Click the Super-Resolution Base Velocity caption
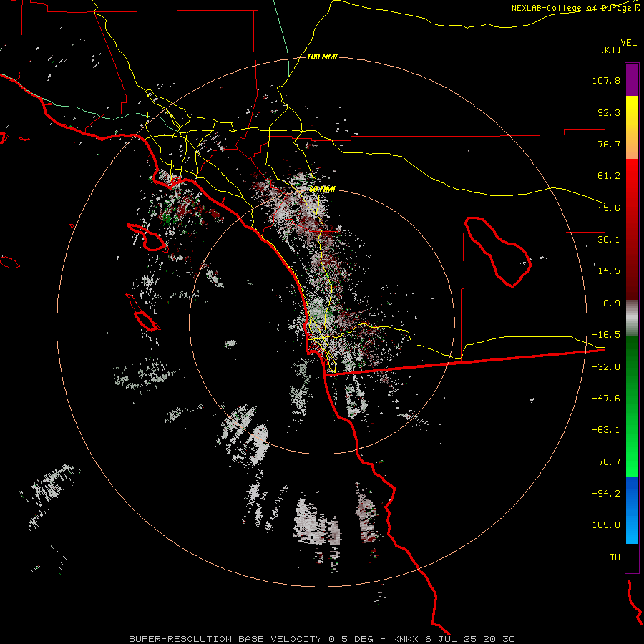This screenshot has height=644, width=644. 321,639
